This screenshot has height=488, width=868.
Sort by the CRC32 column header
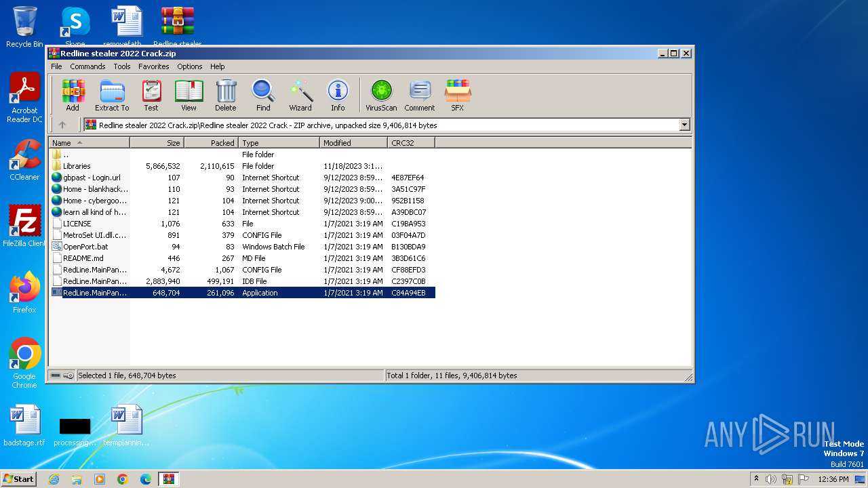412,143
